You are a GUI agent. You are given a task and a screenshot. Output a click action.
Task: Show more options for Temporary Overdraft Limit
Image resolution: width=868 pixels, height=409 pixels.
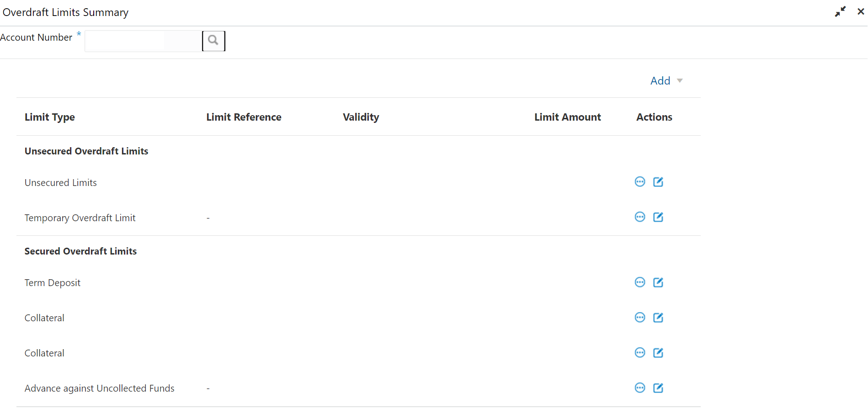pos(640,217)
